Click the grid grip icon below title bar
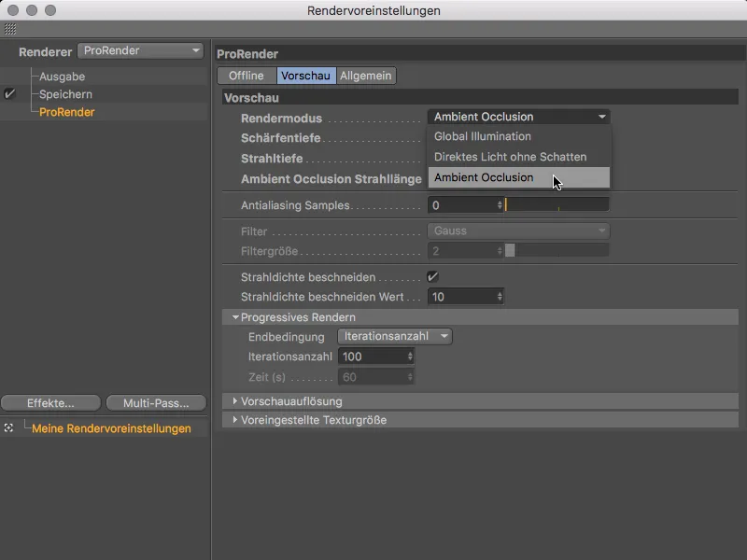Image resolution: width=747 pixels, height=560 pixels. pos(10,29)
